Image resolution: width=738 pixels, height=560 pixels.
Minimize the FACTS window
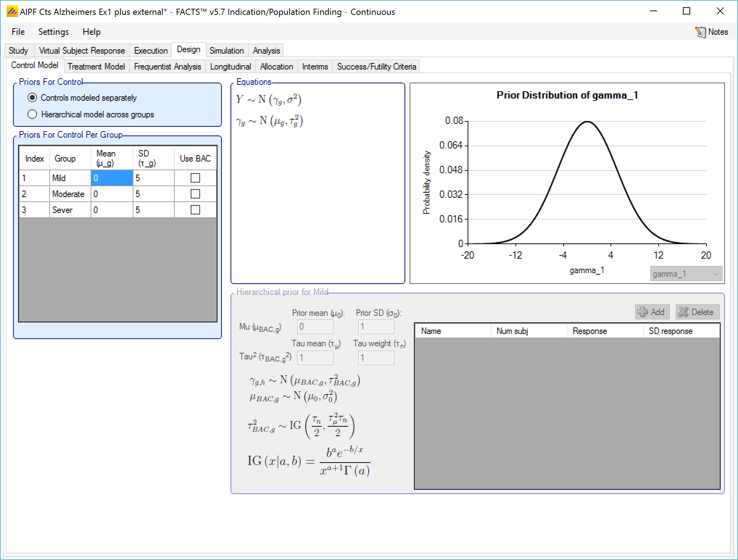(x=654, y=11)
